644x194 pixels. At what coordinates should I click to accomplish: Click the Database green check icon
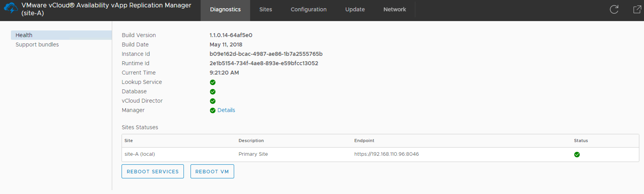(x=213, y=92)
